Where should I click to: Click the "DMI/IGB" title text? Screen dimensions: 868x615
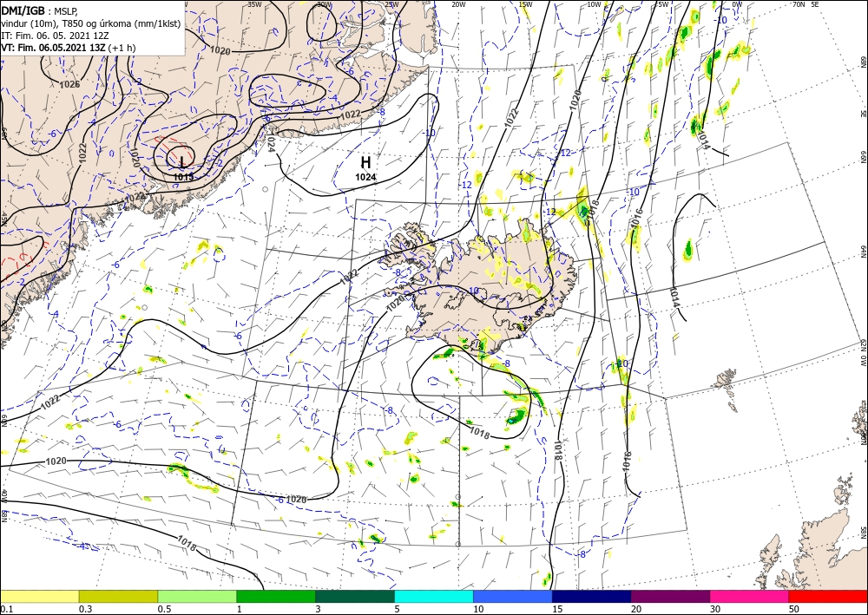23,10
